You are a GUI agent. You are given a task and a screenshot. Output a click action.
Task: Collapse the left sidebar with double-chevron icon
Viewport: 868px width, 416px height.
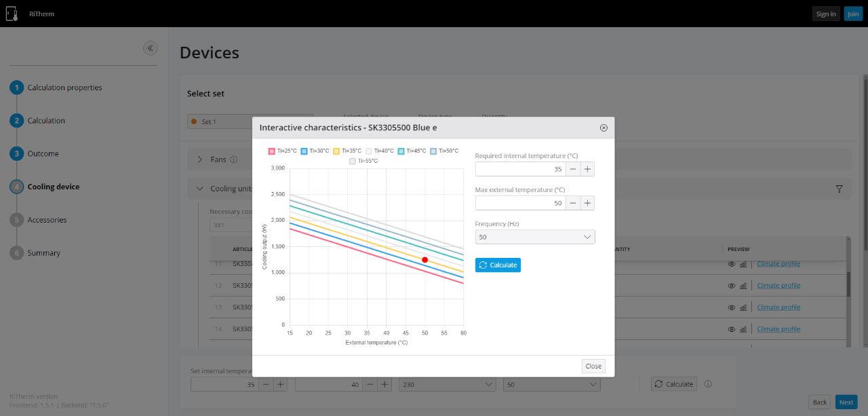(x=150, y=48)
